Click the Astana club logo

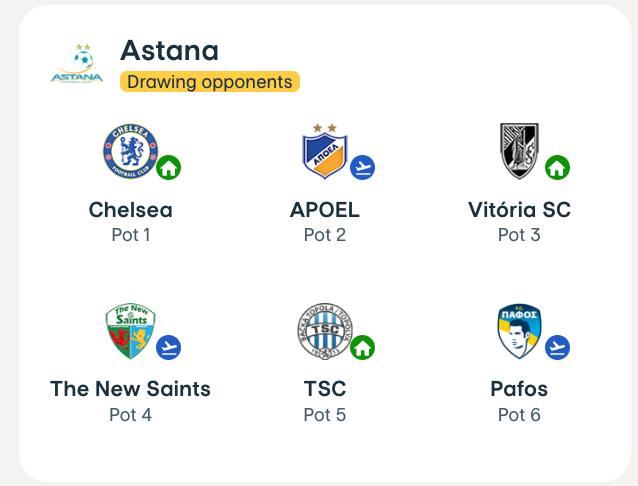pyautogui.click(x=77, y=65)
